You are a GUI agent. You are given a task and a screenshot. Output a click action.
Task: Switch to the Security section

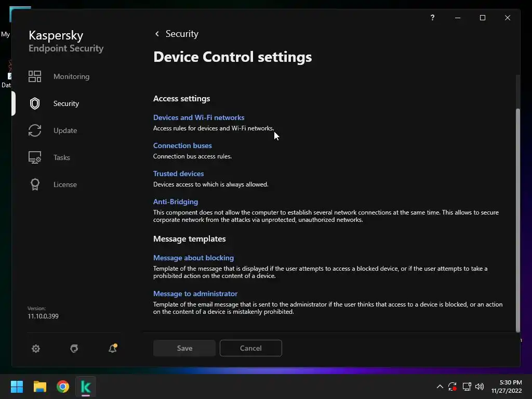[66, 103]
